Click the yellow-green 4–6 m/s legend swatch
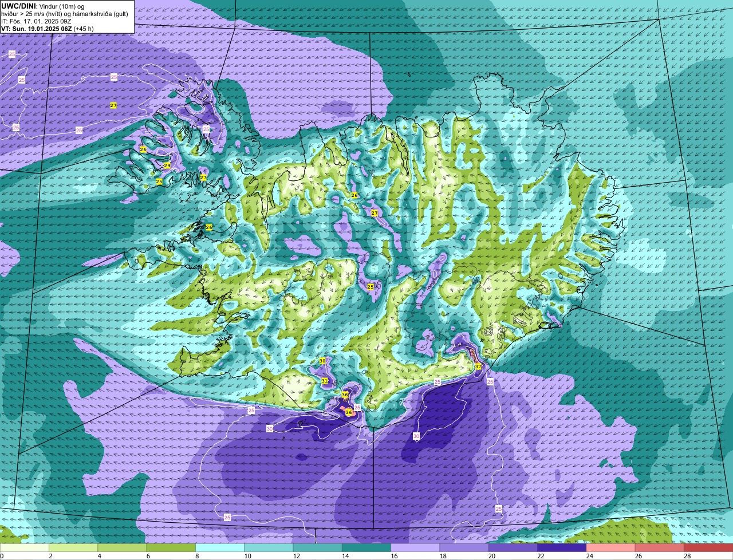 point(123,547)
